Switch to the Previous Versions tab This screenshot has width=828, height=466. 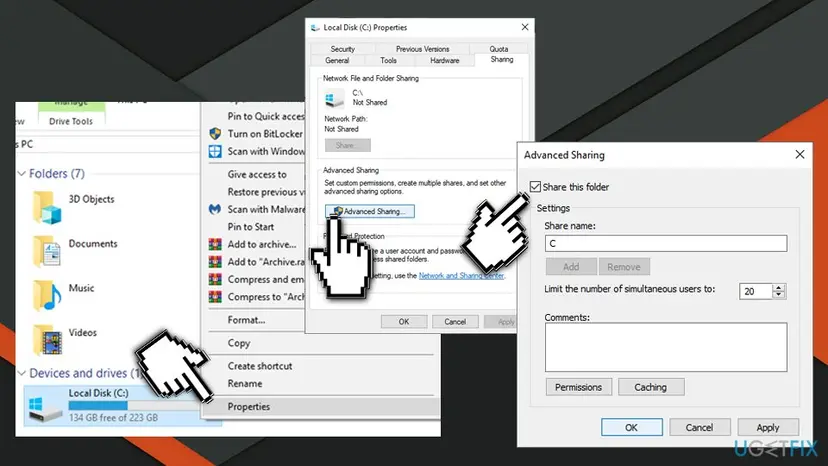pos(422,49)
